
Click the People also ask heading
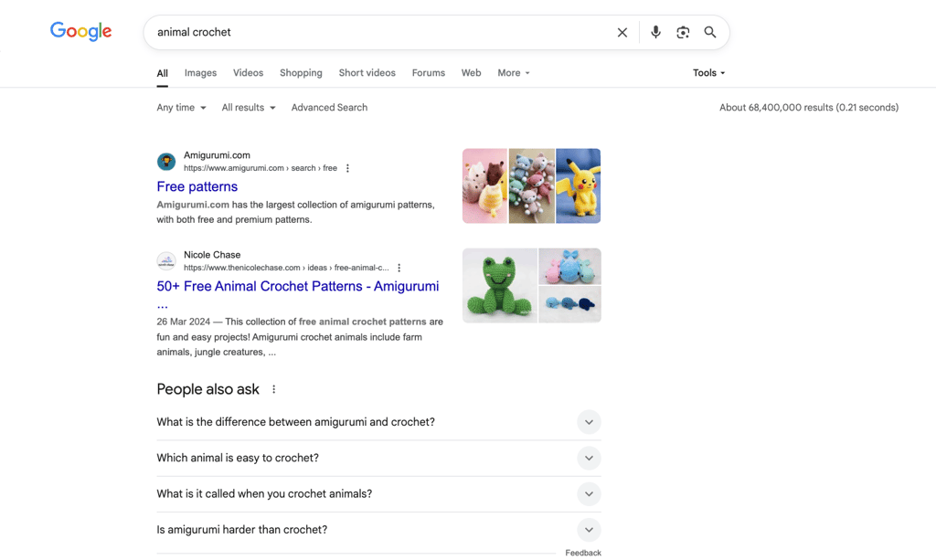click(207, 389)
